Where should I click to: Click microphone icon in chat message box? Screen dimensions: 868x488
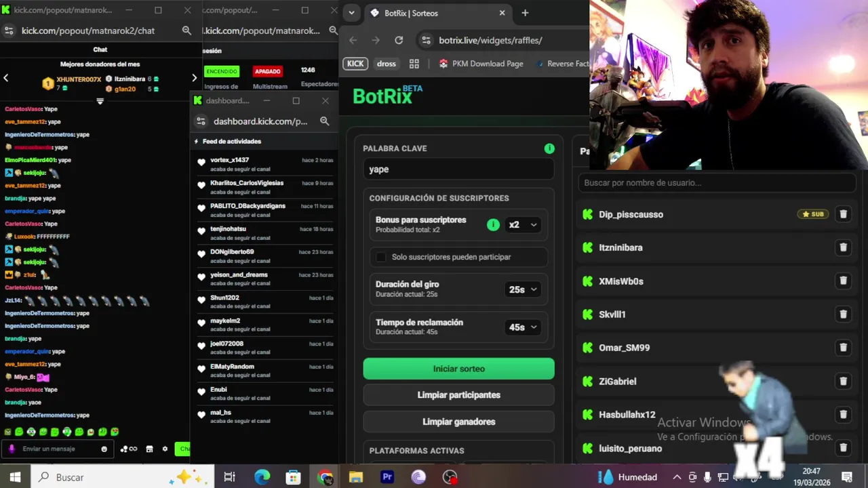coord(12,449)
